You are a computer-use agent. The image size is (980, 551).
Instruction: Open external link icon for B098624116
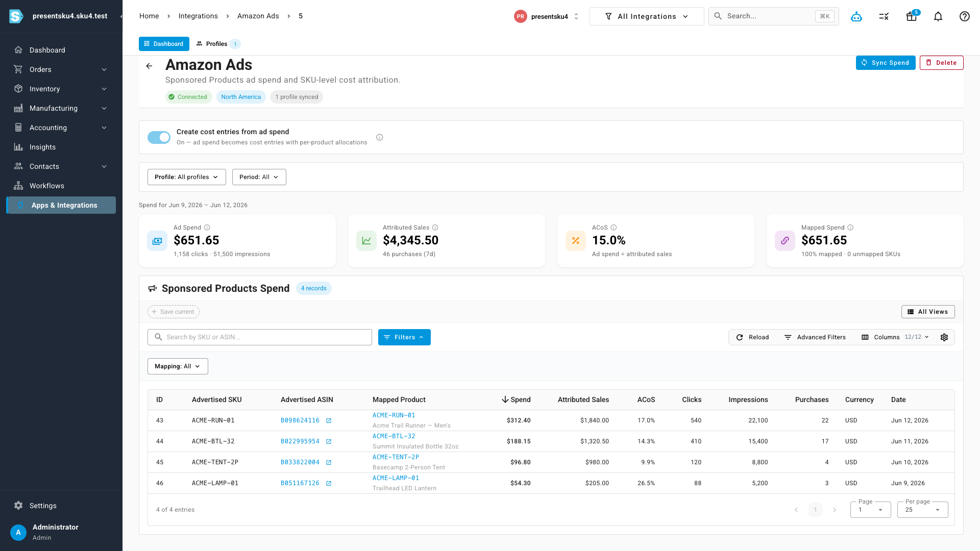(x=329, y=421)
